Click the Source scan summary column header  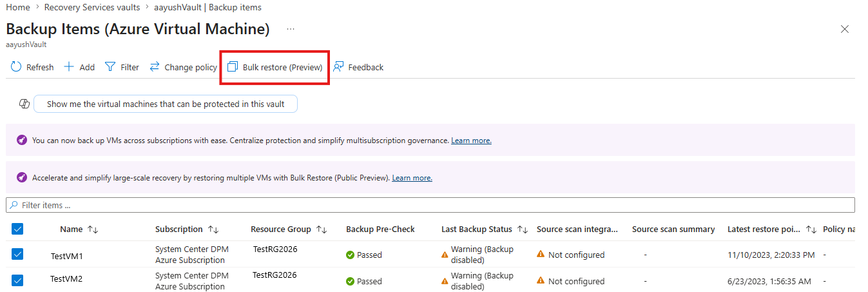[x=673, y=229]
